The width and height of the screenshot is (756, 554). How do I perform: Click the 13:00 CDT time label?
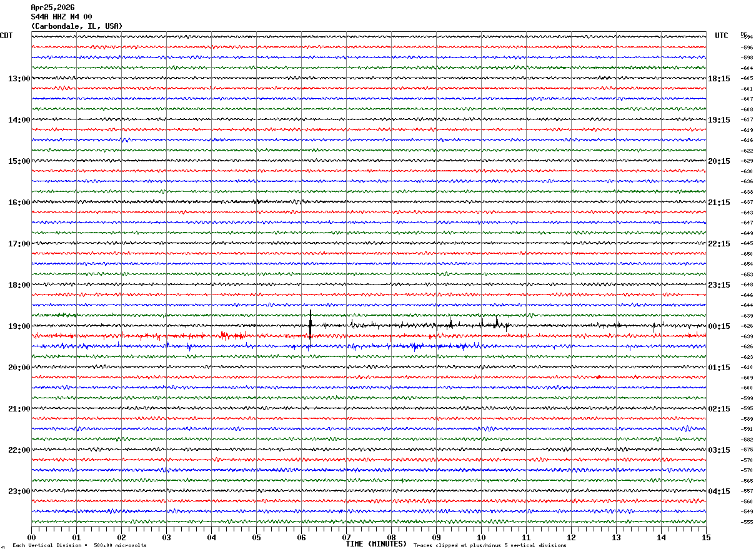[19, 79]
